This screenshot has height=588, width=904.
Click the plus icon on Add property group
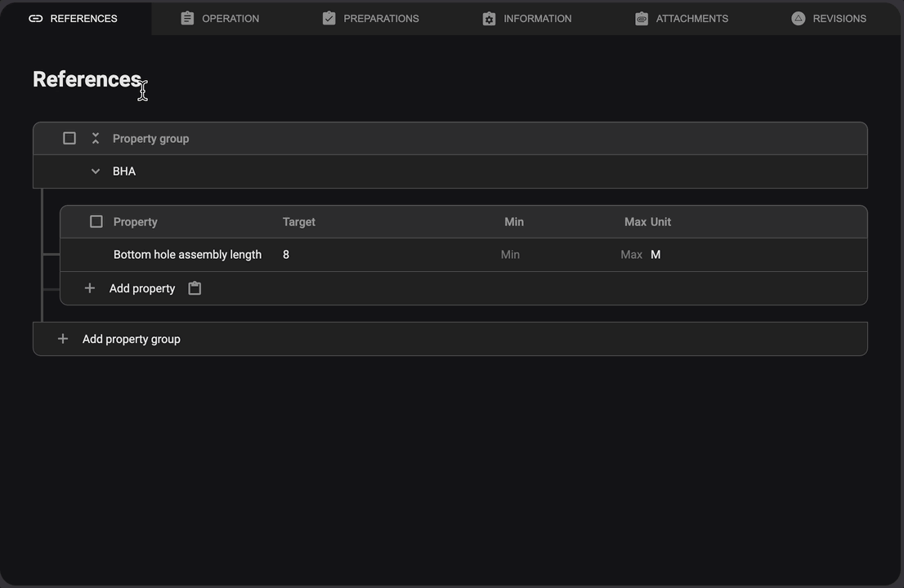tap(63, 338)
